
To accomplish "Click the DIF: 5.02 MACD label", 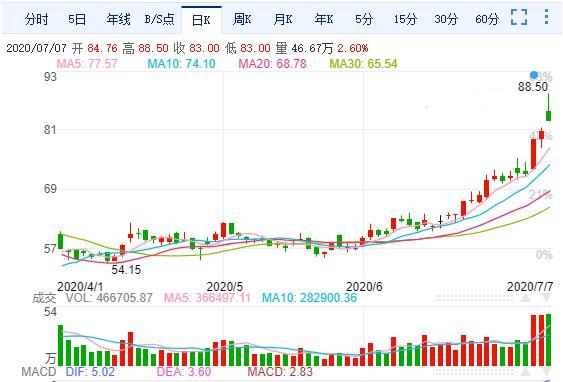I will point(90,372).
